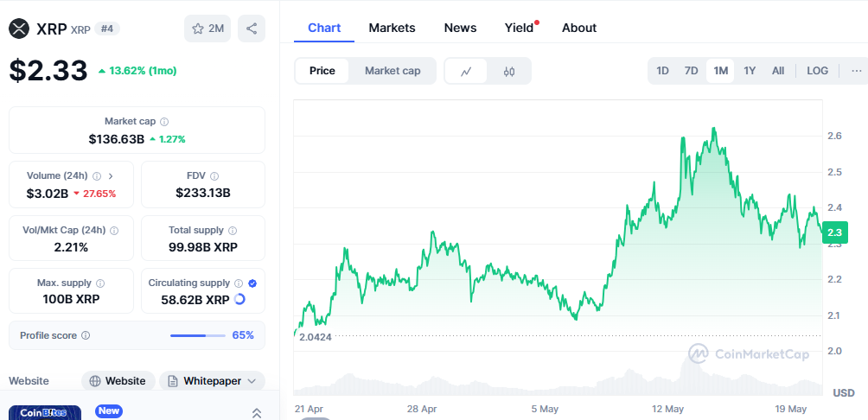
Task: Click the $233.13B FDV value
Action: [x=203, y=193]
